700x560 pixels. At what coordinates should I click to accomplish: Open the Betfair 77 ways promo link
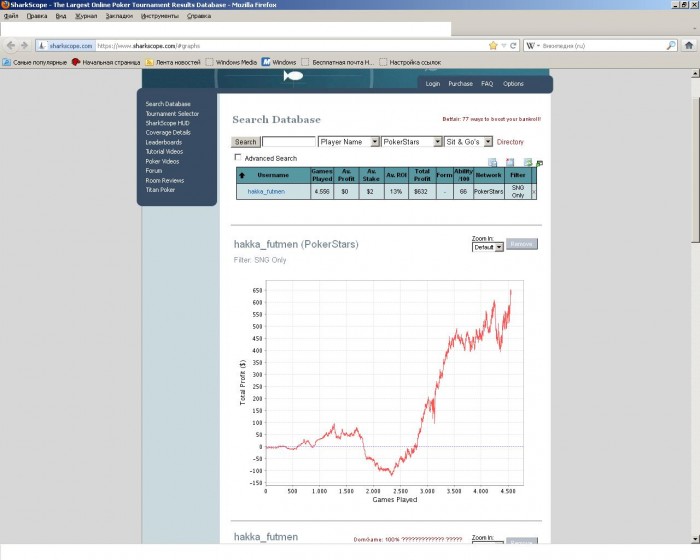492,119
